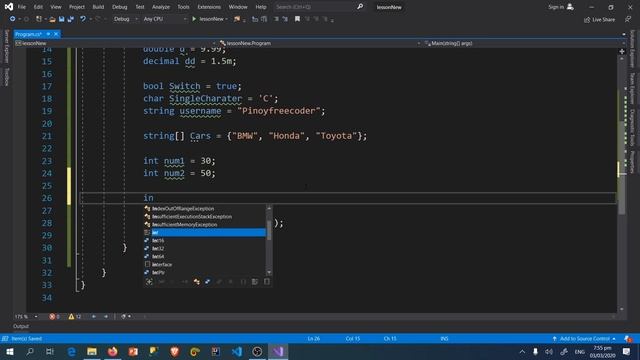Open the View menu
Viewport: 640px width, 360px height.
point(56,7)
